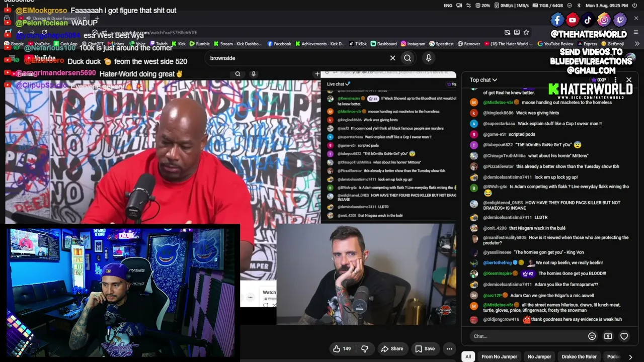
Task: Click @kingleek8686 username in chat
Action: point(498,113)
